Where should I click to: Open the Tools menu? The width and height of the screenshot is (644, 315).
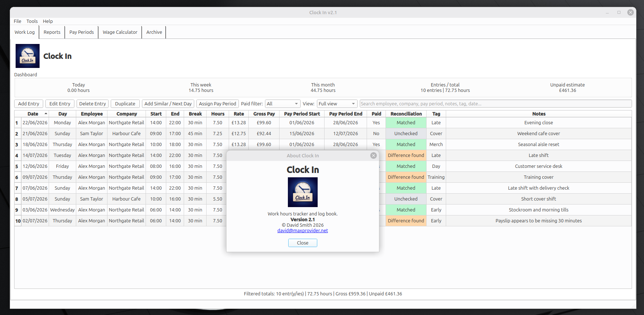(32, 21)
